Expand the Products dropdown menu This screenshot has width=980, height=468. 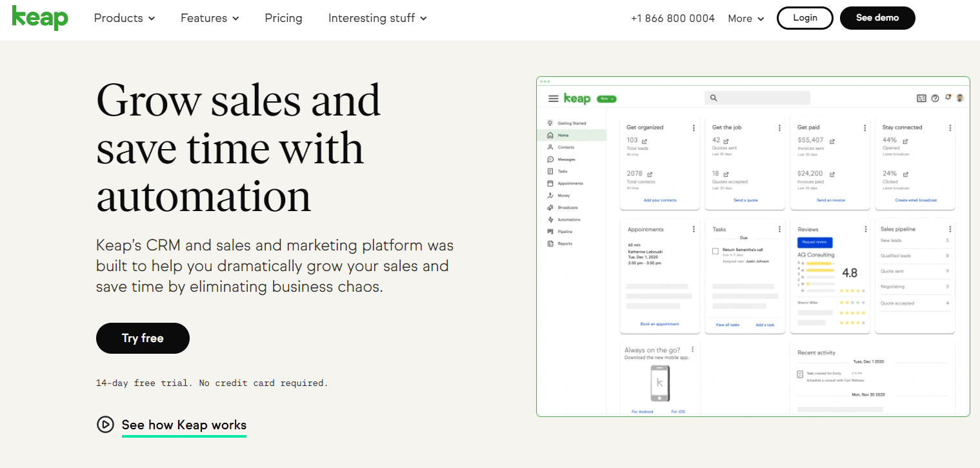tap(125, 18)
